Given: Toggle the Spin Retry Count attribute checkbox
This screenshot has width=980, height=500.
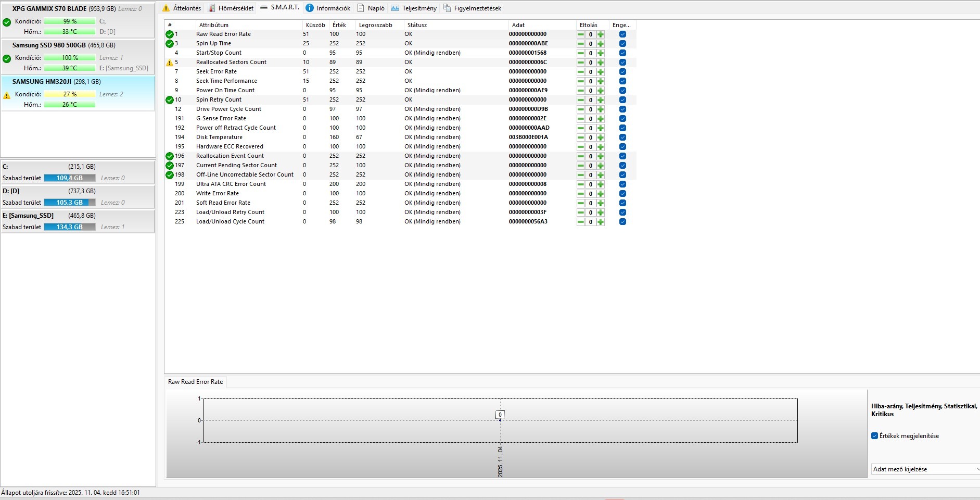Looking at the screenshot, I should coord(622,100).
